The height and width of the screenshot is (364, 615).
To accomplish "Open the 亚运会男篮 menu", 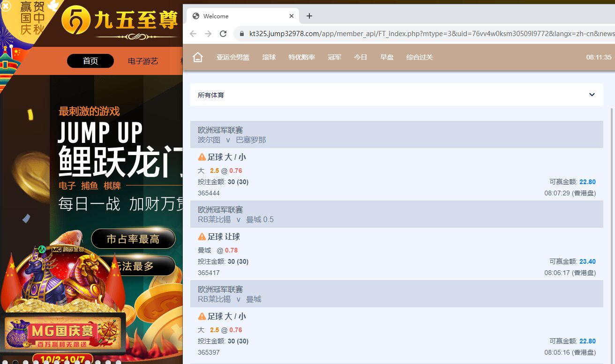I will pos(232,57).
